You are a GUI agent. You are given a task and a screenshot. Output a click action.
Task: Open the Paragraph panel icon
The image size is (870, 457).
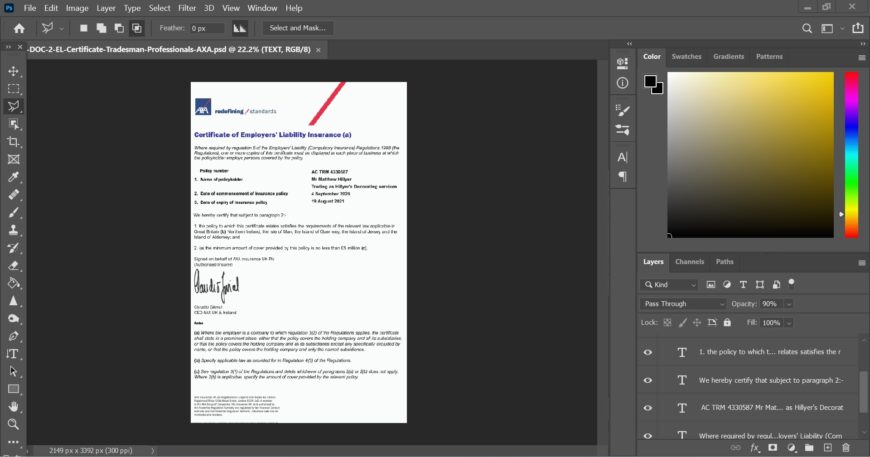(x=623, y=176)
